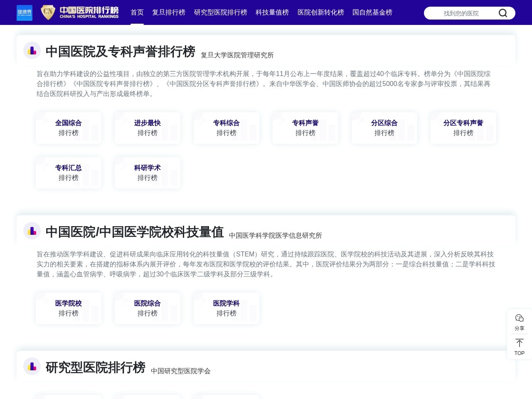Open the 科技量值榜 nav menu
This screenshot has height=399, width=532.
pos(272,12)
